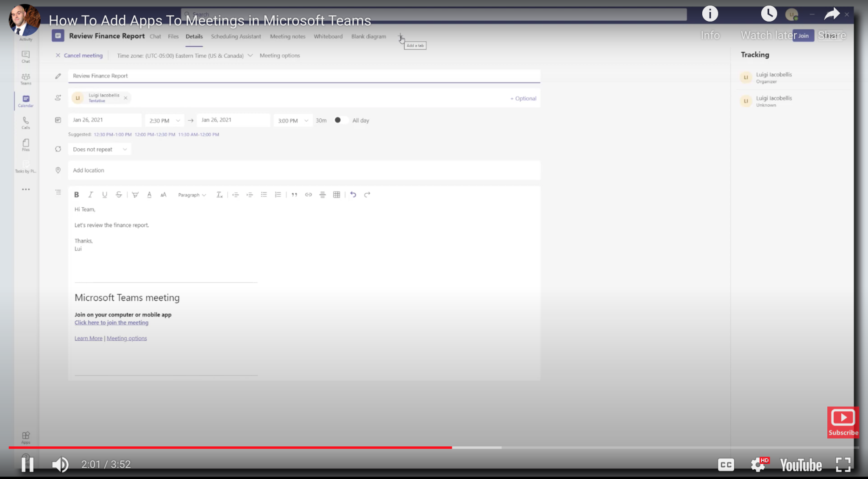Toggle the All day switch
The image size is (868, 479).
[x=341, y=120]
